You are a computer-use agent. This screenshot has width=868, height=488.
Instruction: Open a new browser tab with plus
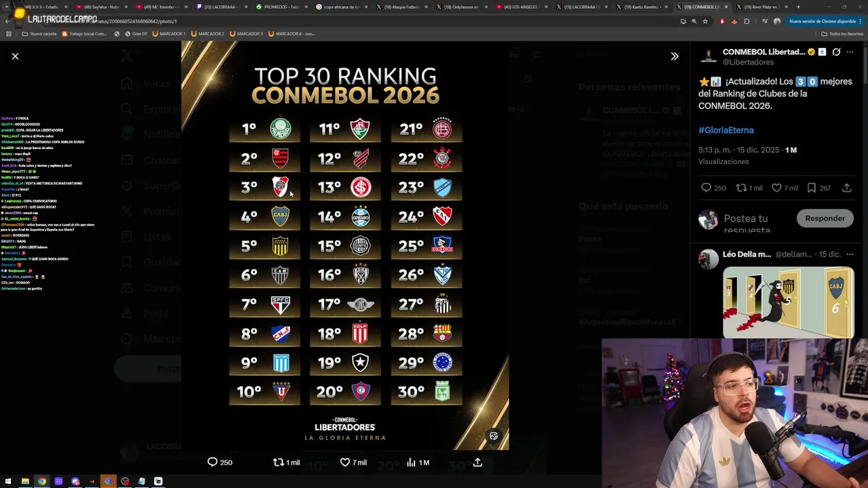[798, 7]
